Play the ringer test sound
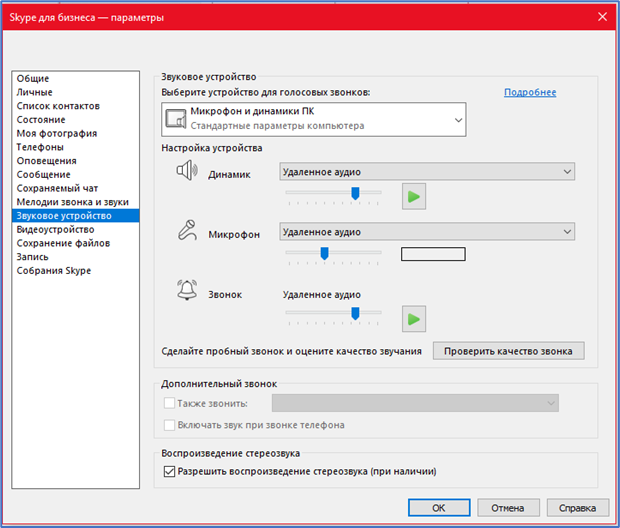Screen dimensions: 620x528 (x=414, y=319)
